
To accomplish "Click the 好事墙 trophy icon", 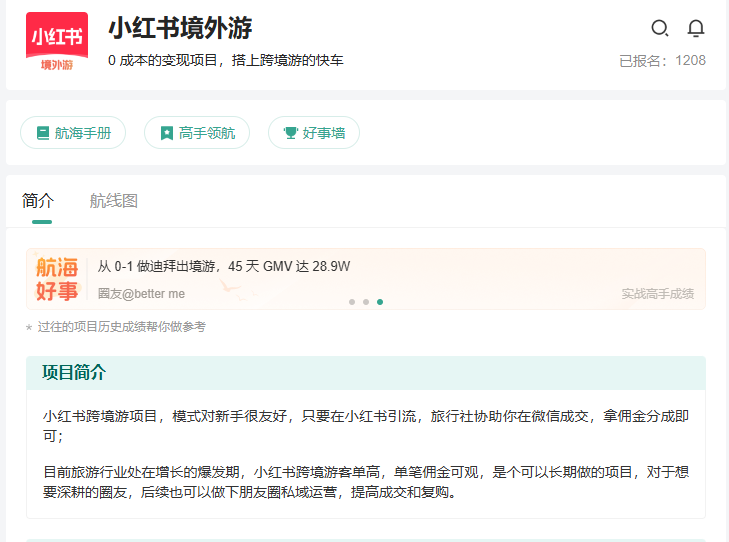I will (291, 133).
